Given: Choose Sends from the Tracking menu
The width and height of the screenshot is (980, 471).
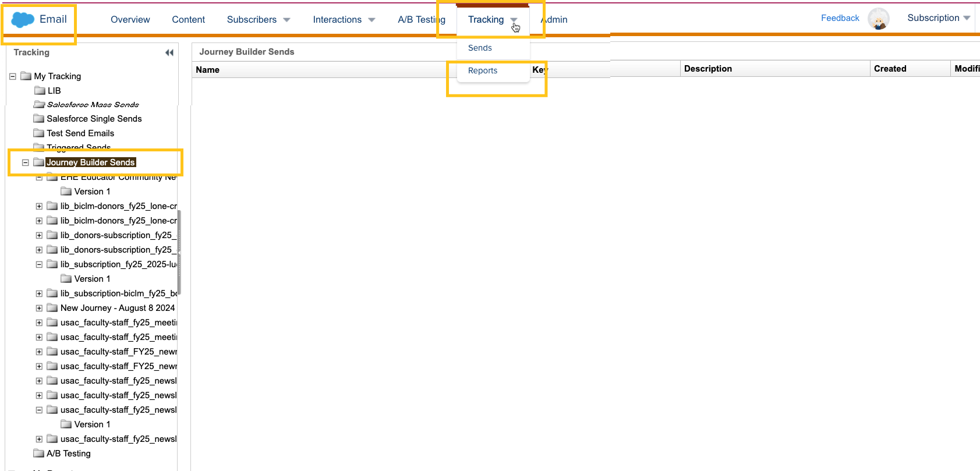Looking at the screenshot, I should [x=480, y=48].
